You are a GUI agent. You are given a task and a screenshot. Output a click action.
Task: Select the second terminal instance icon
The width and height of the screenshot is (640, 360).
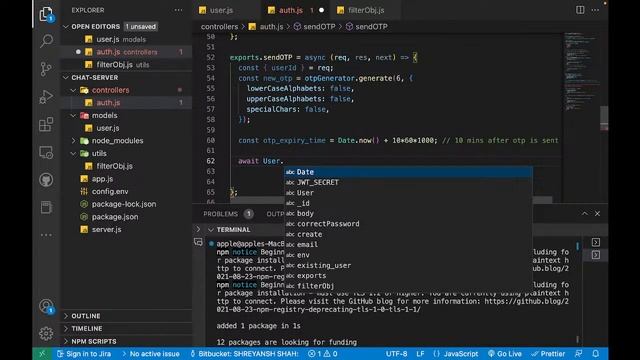click(596, 255)
